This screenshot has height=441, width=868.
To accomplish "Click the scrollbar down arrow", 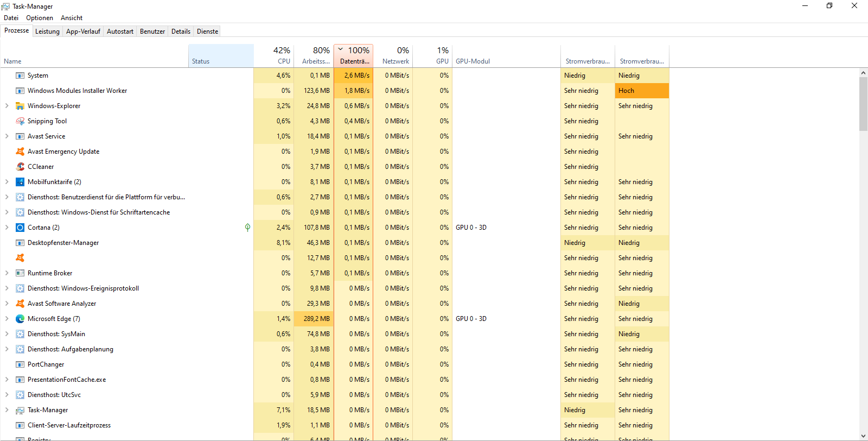I will pos(863,436).
